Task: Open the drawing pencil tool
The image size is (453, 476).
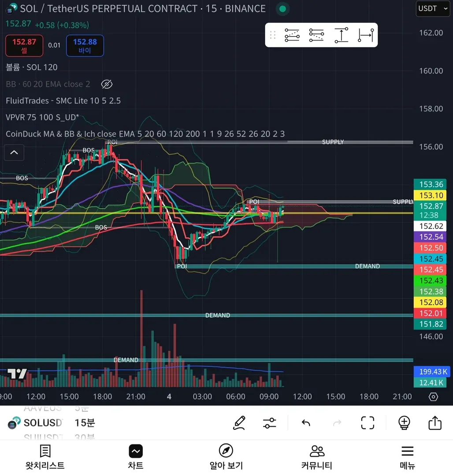Action: (239, 423)
